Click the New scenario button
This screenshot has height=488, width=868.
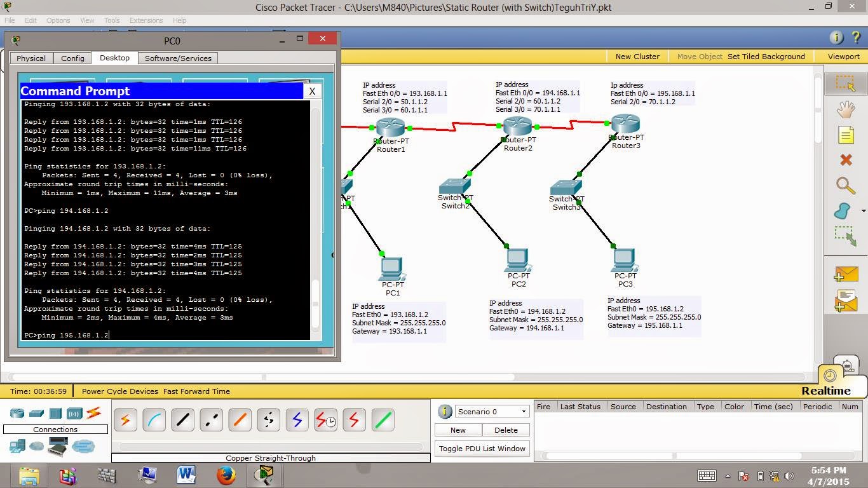click(x=458, y=430)
